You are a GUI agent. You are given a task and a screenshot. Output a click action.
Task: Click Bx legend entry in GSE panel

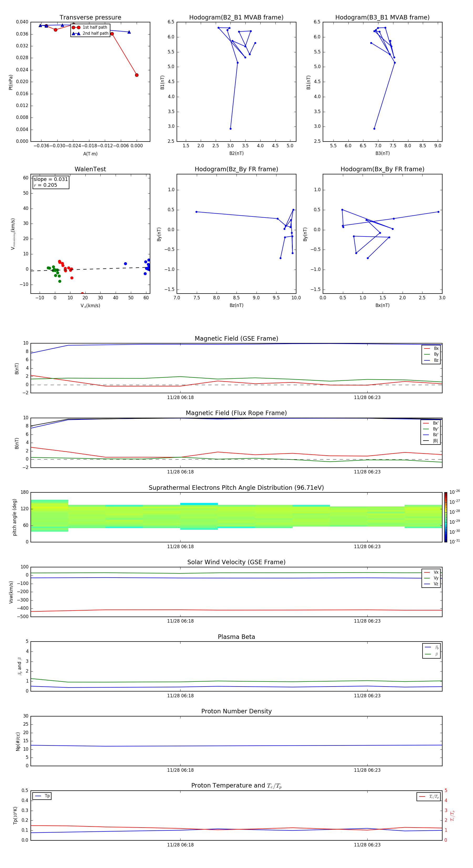pyautogui.click(x=431, y=349)
